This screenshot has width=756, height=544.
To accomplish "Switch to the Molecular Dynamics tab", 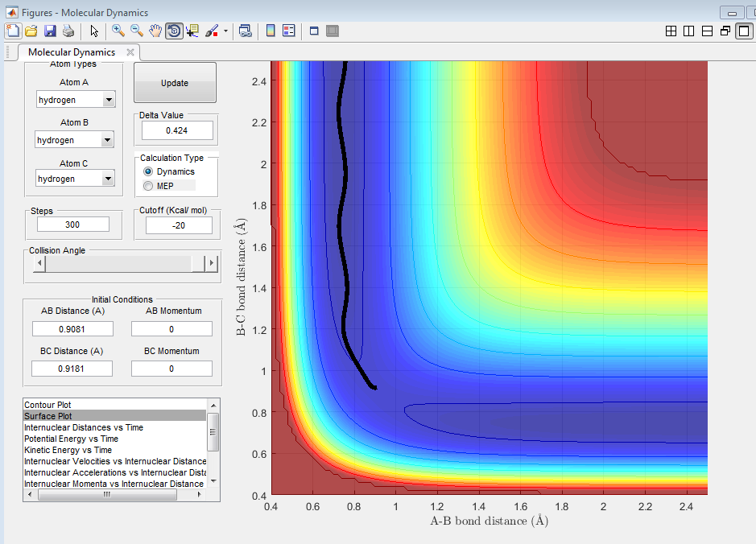I will coord(72,52).
